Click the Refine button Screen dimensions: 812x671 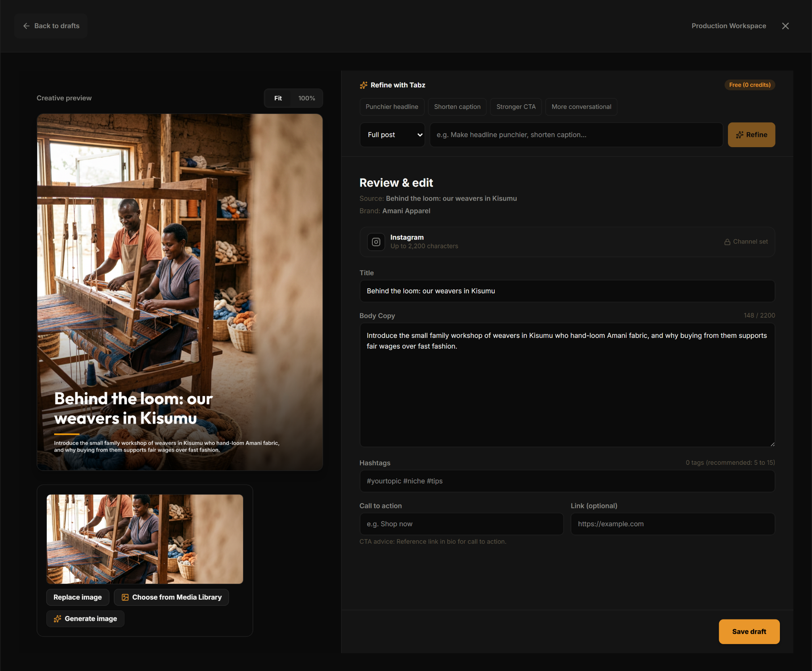(751, 135)
